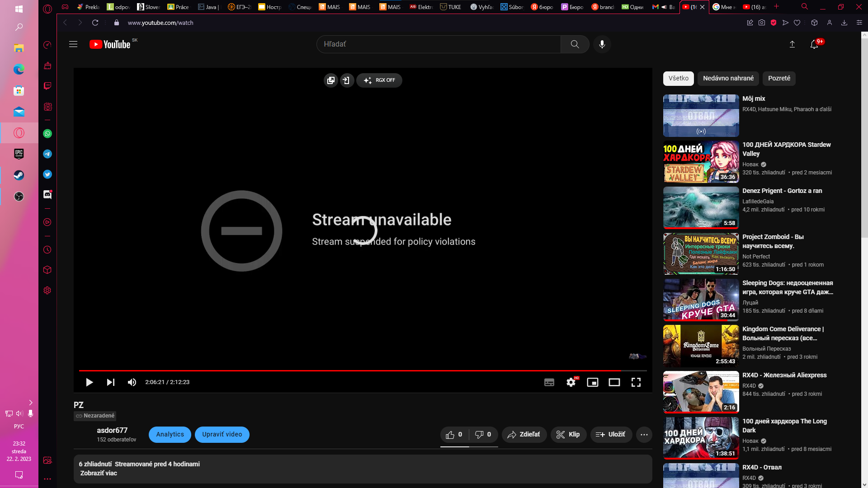Click the theater mode icon in player
This screenshot has width=868, height=488.
tap(614, 382)
